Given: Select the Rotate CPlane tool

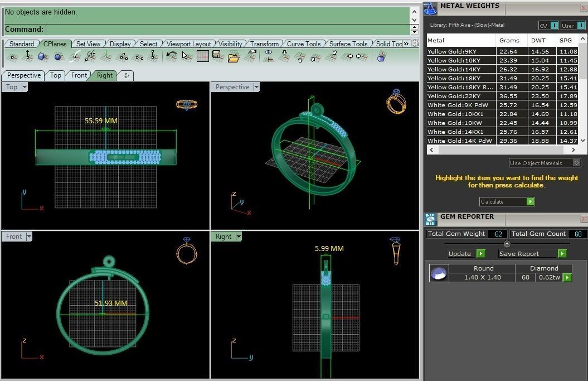Looking at the screenshot, I should coord(90,56).
